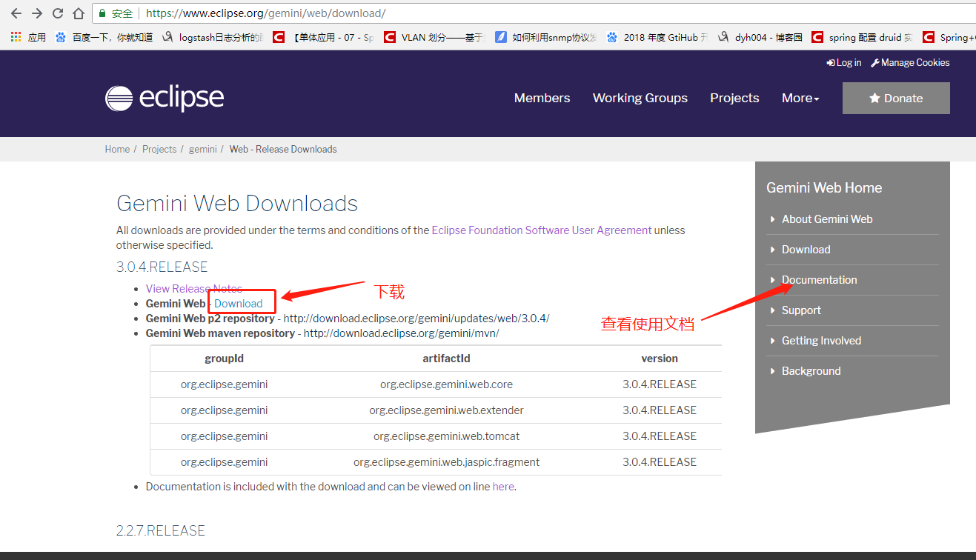Open the Projects menu item

(x=734, y=98)
